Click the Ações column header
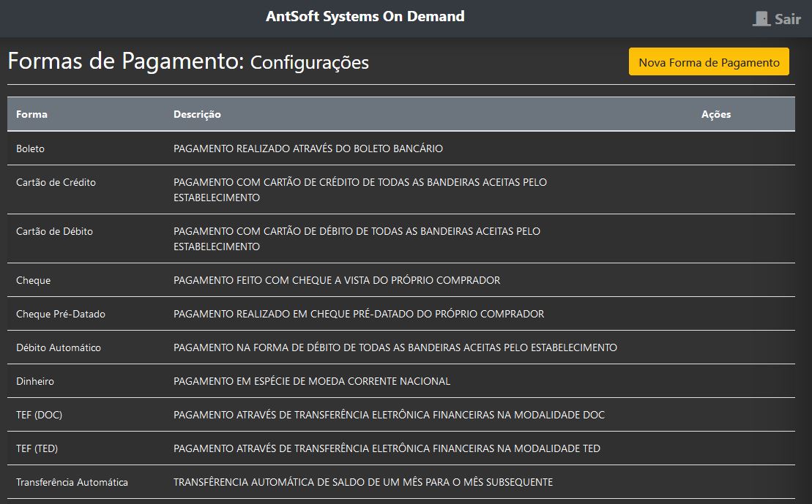The width and height of the screenshot is (812, 504). (715, 114)
